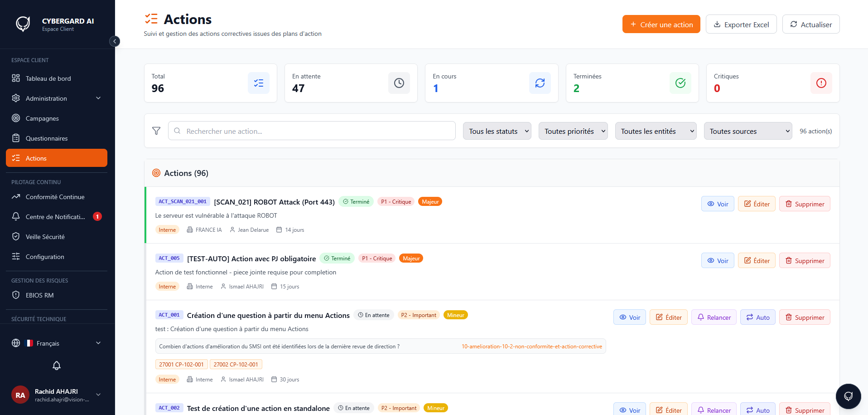Expand the Français language selector
The width and height of the screenshot is (868, 415).
pos(57,343)
